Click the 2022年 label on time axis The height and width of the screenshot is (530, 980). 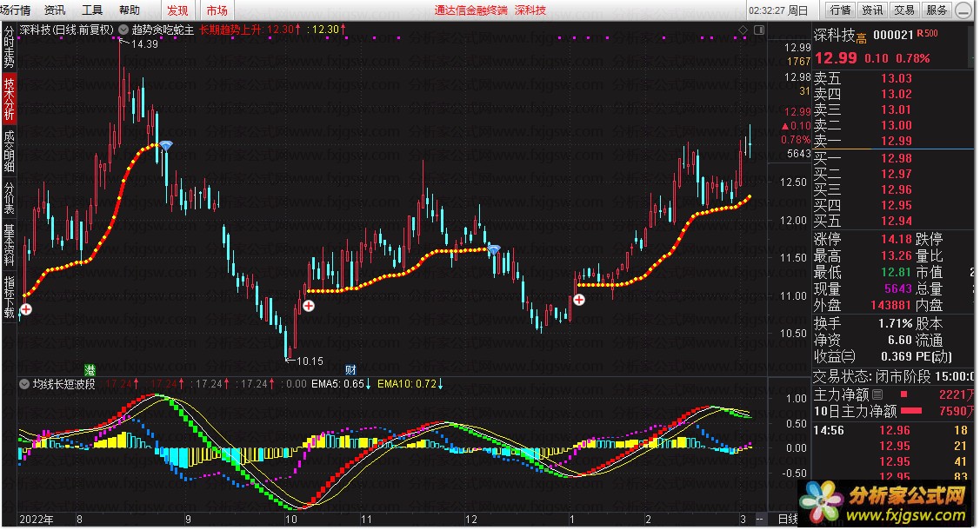click(x=37, y=520)
